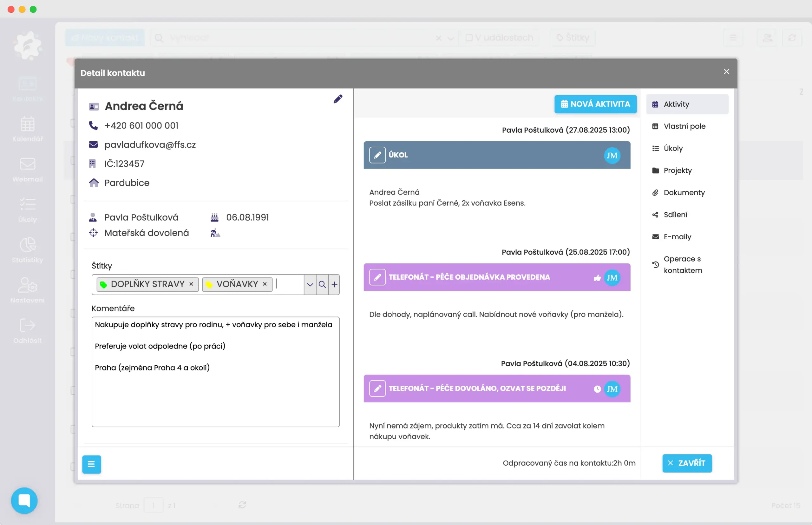
Task: Remove the VOŇAVKY tag
Action: [x=265, y=284]
